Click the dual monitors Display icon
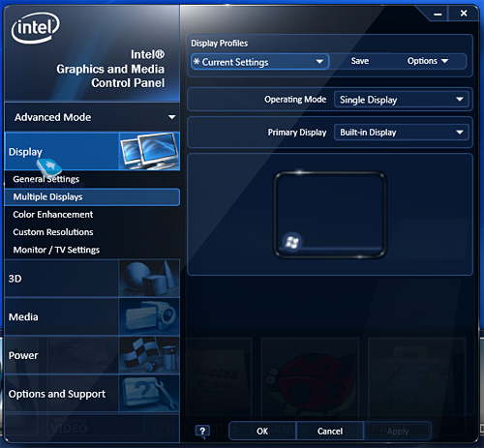This screenshot has height=448, width=484. (x=149, y=151)
